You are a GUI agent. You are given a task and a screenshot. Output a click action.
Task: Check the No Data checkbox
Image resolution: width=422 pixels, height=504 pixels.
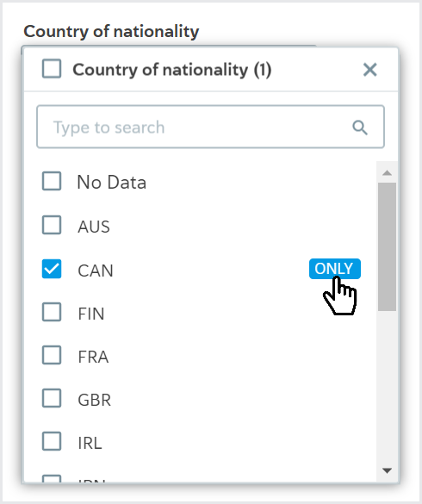52,181
